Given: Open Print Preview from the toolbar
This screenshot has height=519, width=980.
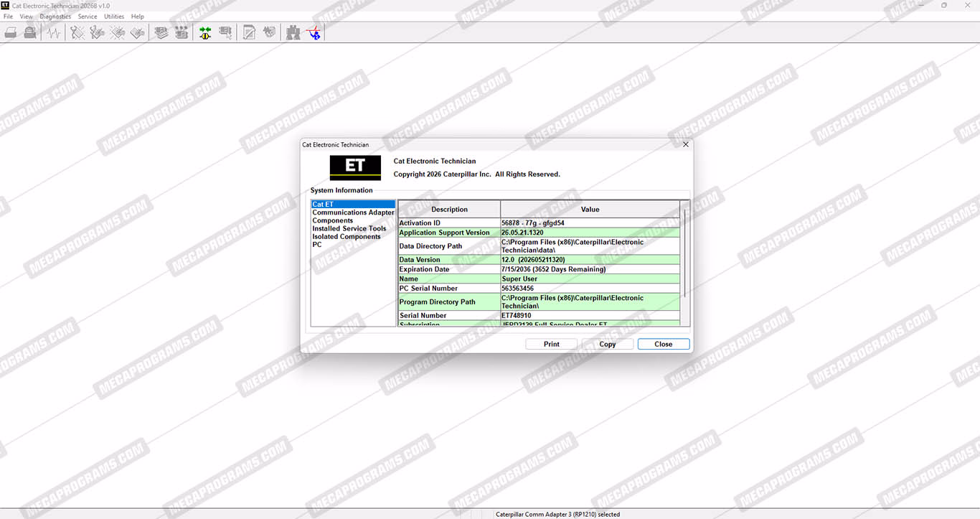Looking at the screenshot, I should 30,32.
